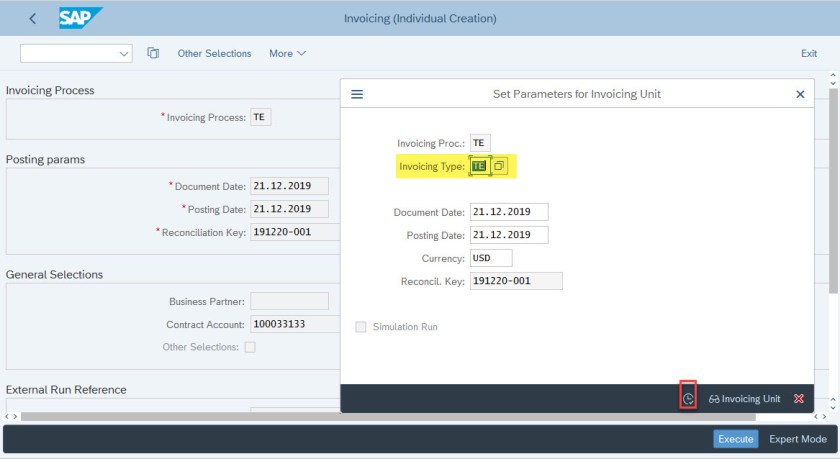The width and height of the screenshot is (840, 459).
Task: Click the Business Partner field
Action: [289, 301]
